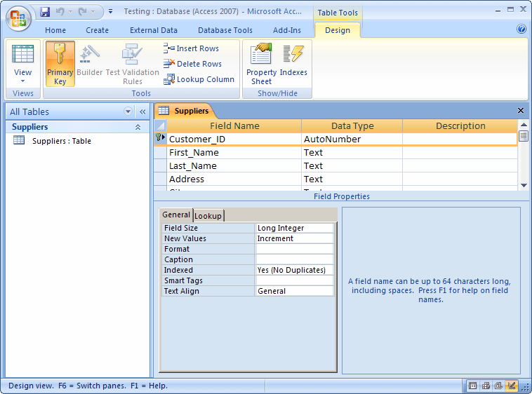Click Field Size value Long Integer
The image size is (532, 394).
(294, 228)
